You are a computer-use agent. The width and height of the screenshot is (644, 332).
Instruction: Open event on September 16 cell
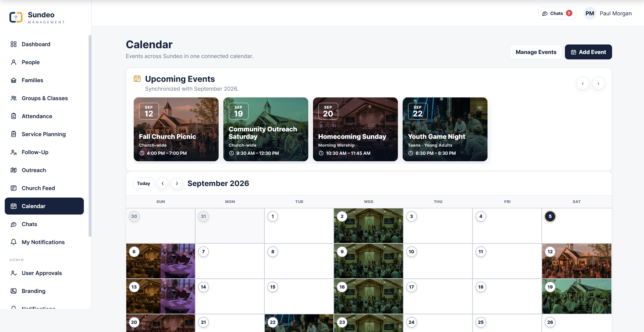369,296
